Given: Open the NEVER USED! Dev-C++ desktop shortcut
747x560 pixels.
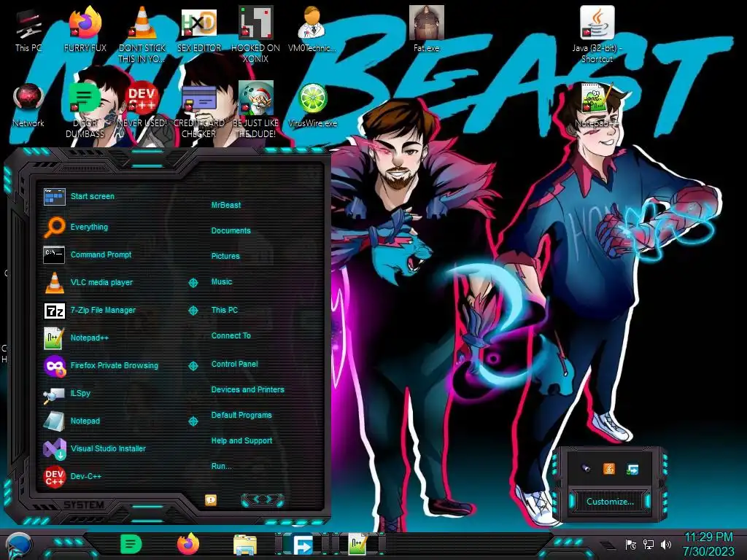Looking at the screenshot, I should [x=142, y=106].
